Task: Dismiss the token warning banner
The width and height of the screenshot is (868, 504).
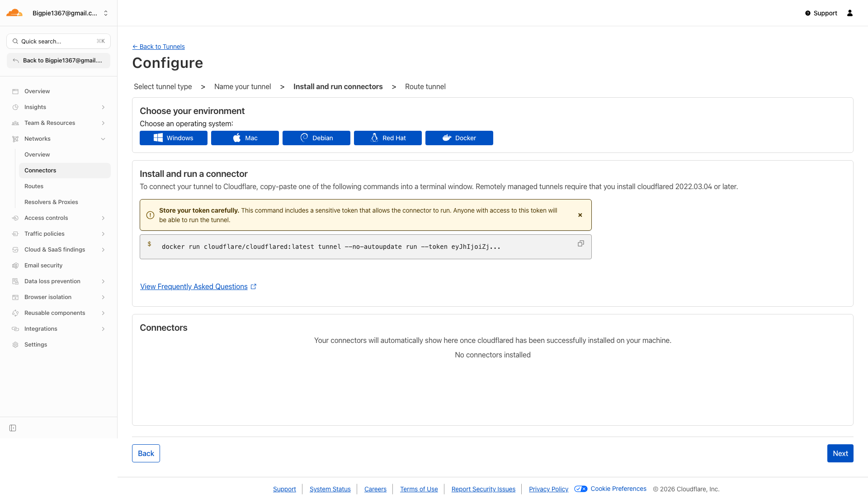Action: pyautogui.click(x=580, y=215)
